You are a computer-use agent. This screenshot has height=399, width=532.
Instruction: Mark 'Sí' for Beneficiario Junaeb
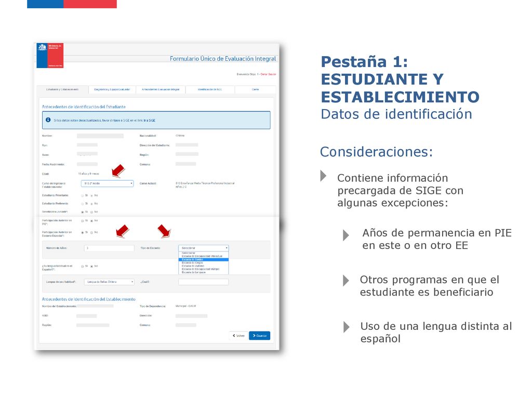click(83, 212)
